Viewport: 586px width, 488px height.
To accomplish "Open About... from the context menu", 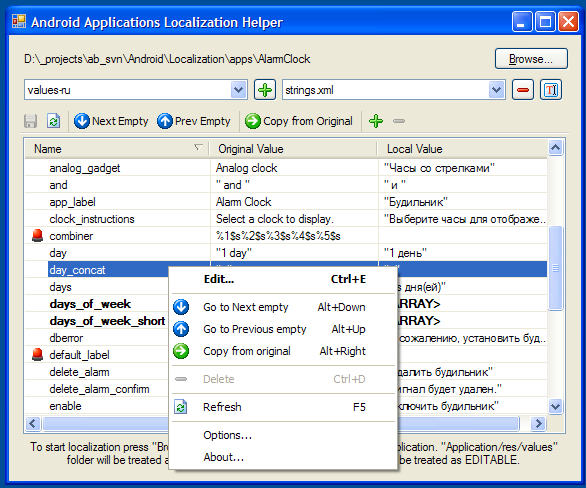I will click(284, 457).
